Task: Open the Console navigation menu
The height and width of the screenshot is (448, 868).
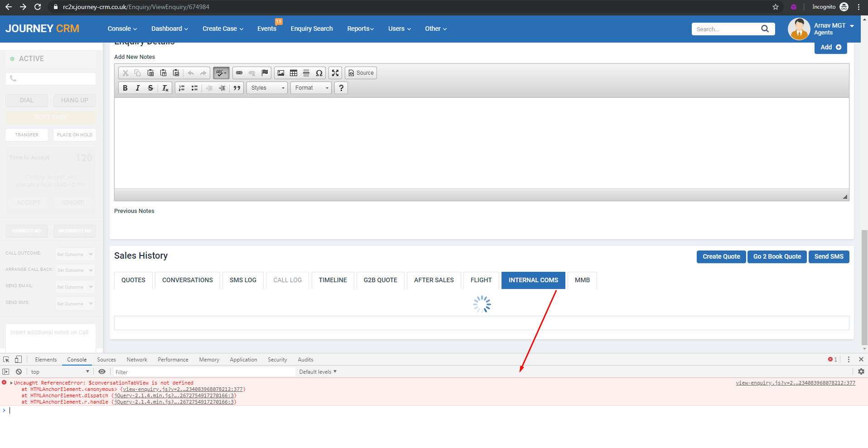Action: click(122, 29)
